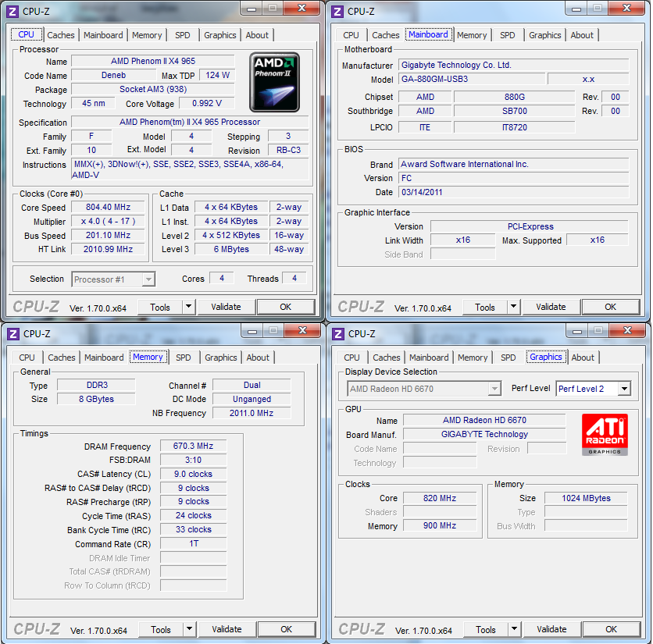This screenshot has width=653, height=644.
Task: Select the SPD tab in the Mainboard window
Action: click(x=508, y=35)
